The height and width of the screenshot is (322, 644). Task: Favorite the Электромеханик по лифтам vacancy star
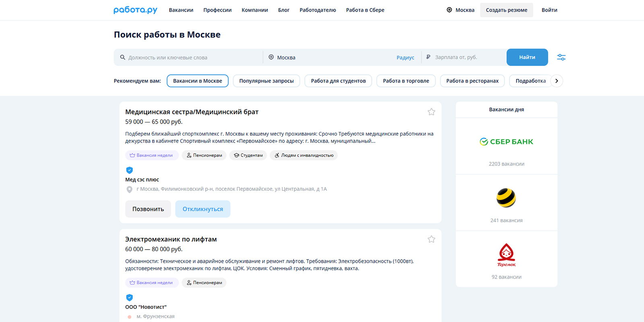pyautogui.click(x=431, y=239)
